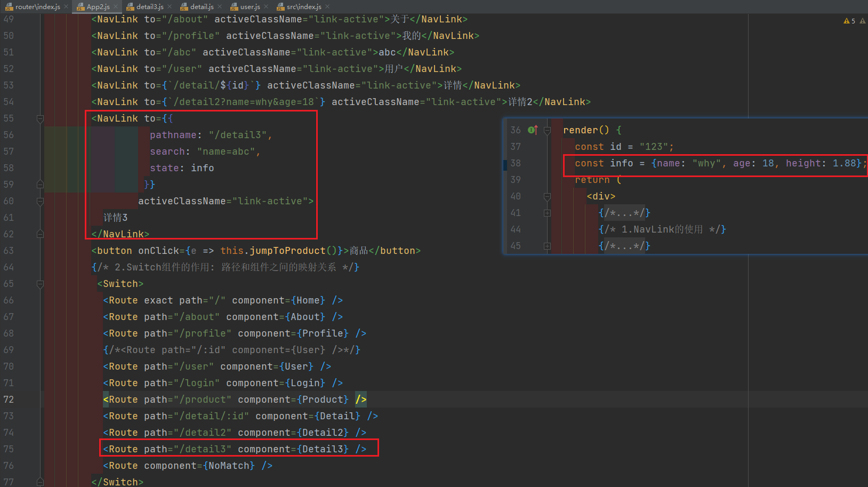
Task: Click the NavLink with /detail2?name=why&age=18
Action: pos(341,102)
